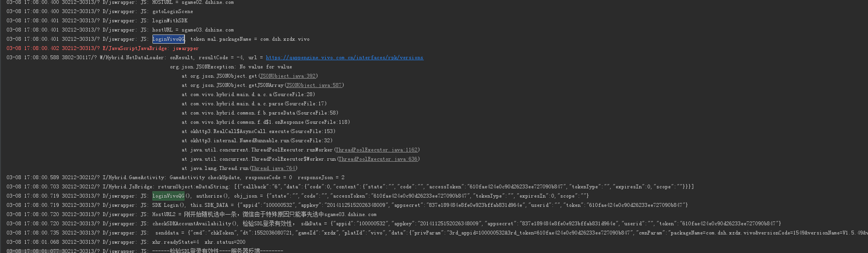This screenshot has height=253, width=868.
Task: Open the qappengine.vivo.com.cn versions URL
Action: coord(344,57)
